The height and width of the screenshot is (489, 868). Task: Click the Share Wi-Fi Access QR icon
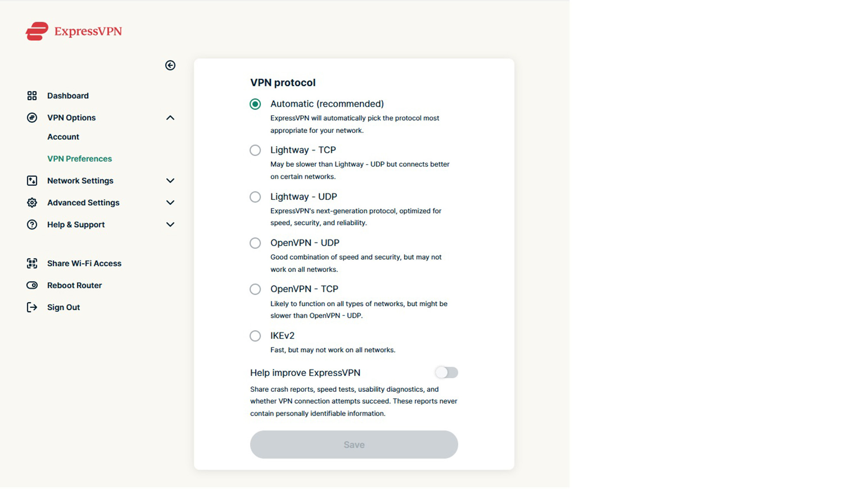pyautogui.click(x=32, y=263)
